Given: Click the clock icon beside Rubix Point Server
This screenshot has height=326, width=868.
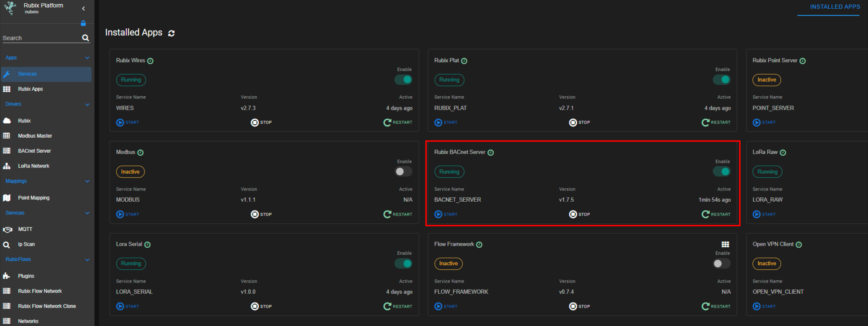Looking at the screenshot, I should point(803,61).
